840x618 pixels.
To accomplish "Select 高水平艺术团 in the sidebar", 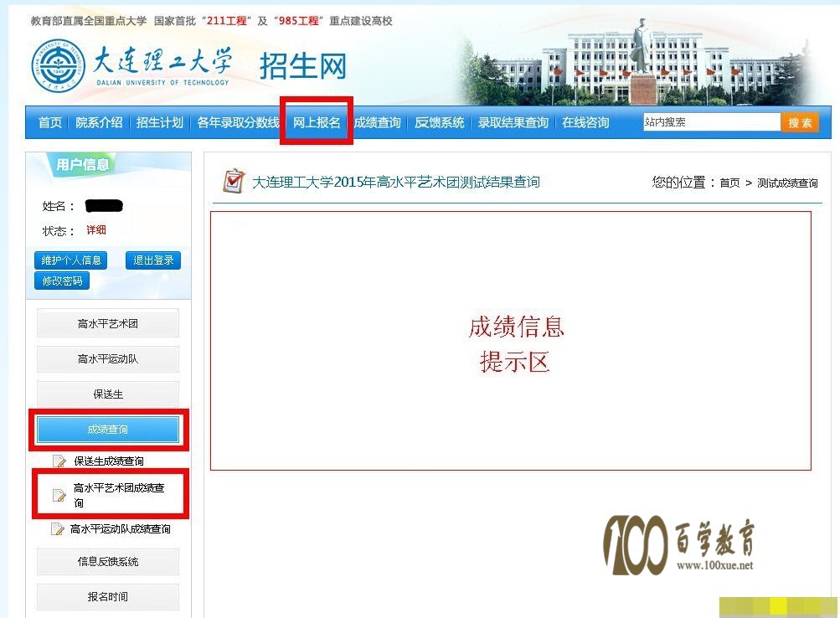I will 108,323.
